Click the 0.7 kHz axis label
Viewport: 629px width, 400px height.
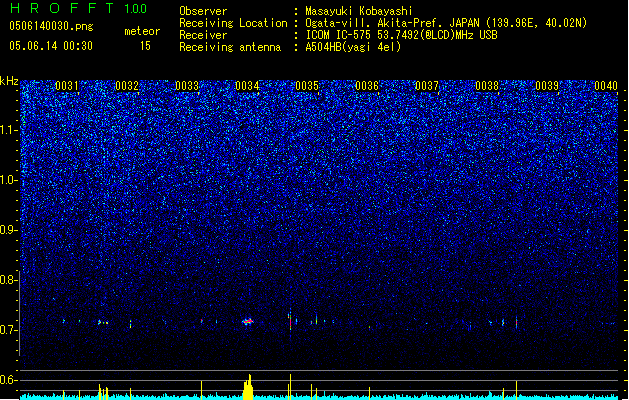click(x=8, y=330)
